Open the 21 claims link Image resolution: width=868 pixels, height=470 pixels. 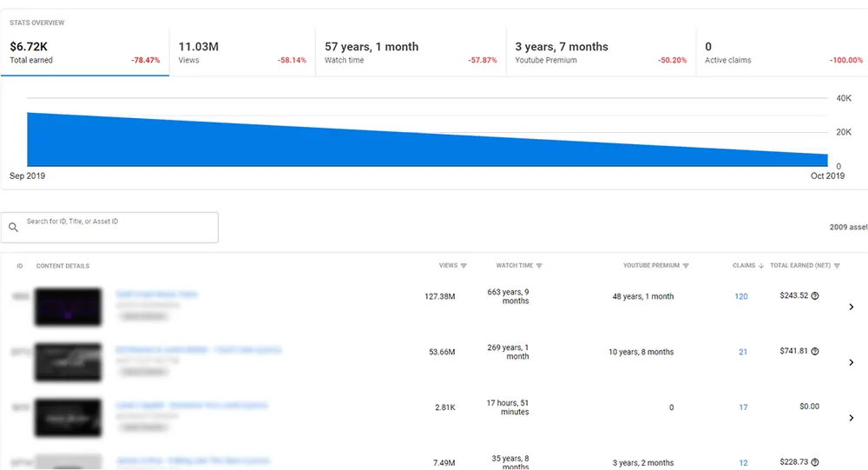[x=743, y=352]
